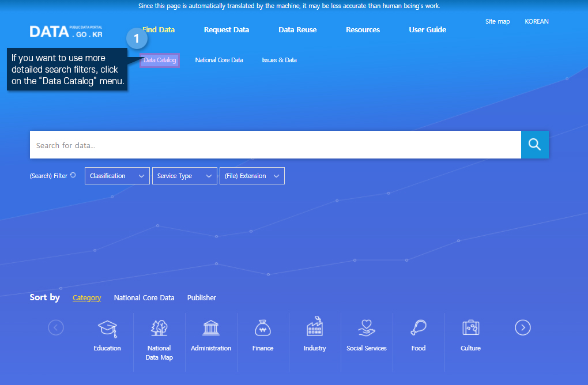Open the Culture category icon

470,329
